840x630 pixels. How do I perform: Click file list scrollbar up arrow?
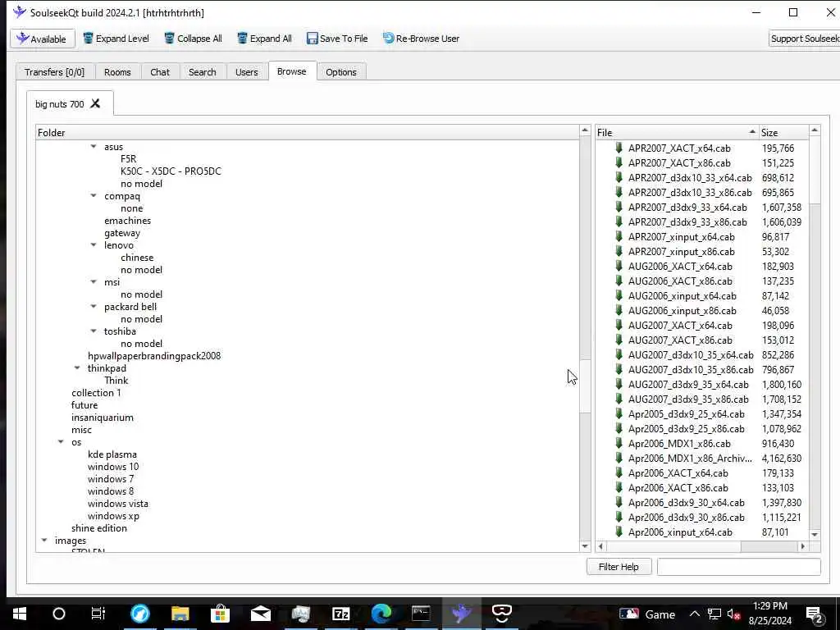[x=815, y=130]
